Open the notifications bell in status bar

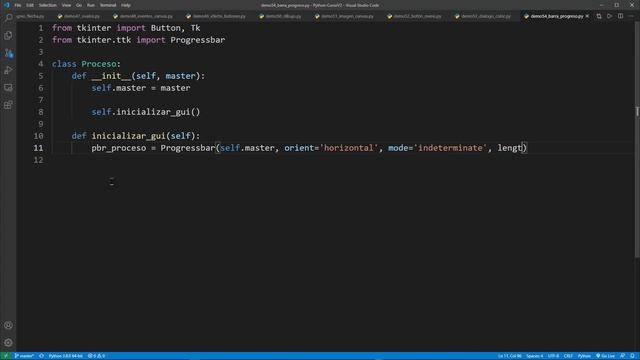(x=632, y=356)
